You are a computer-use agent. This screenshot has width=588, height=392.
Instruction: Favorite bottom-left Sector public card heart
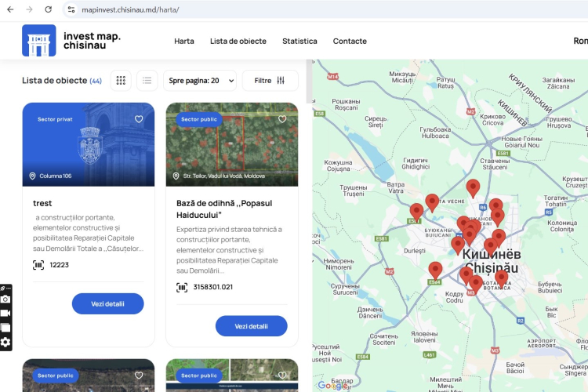139,376
